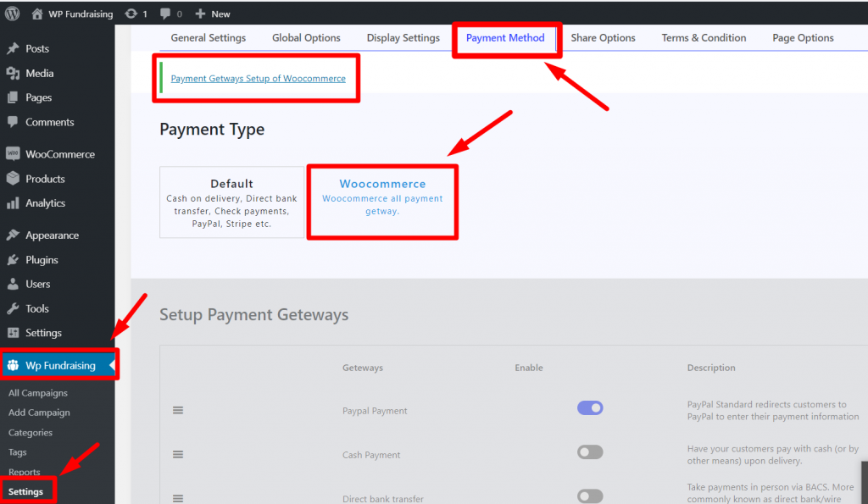
Task: Click New in the admin bar
Action: [220, 14]
